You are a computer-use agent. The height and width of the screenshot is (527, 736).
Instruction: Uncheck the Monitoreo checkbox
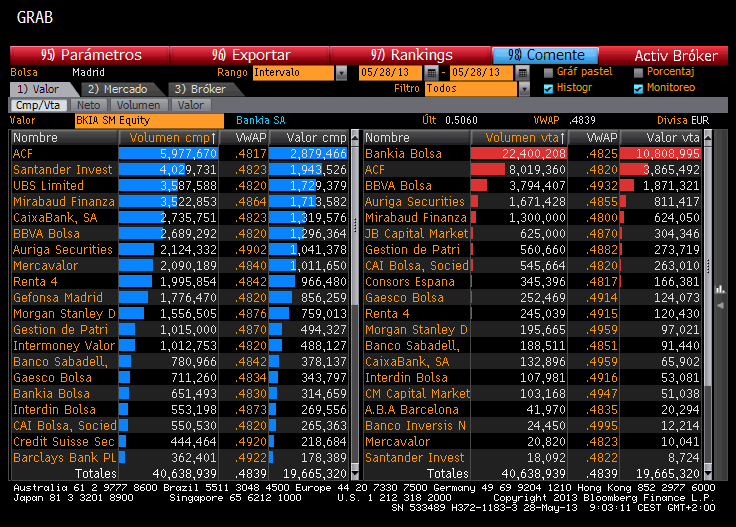[638, 89]
